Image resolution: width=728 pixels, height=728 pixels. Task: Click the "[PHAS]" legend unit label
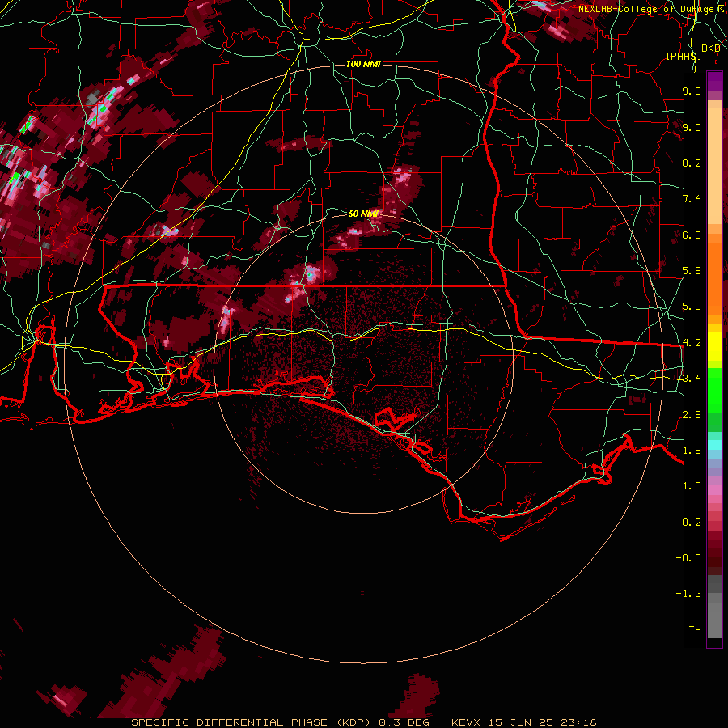[684, 56]
